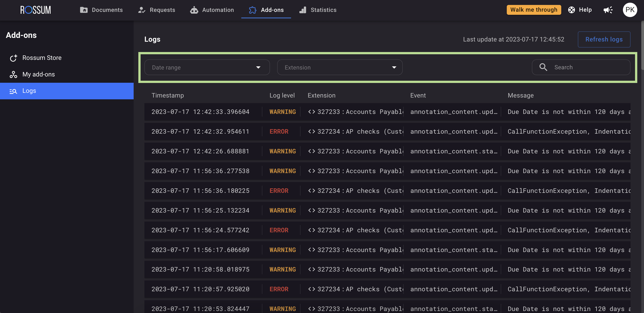Expand the Date range dropdown

[207, 67]
